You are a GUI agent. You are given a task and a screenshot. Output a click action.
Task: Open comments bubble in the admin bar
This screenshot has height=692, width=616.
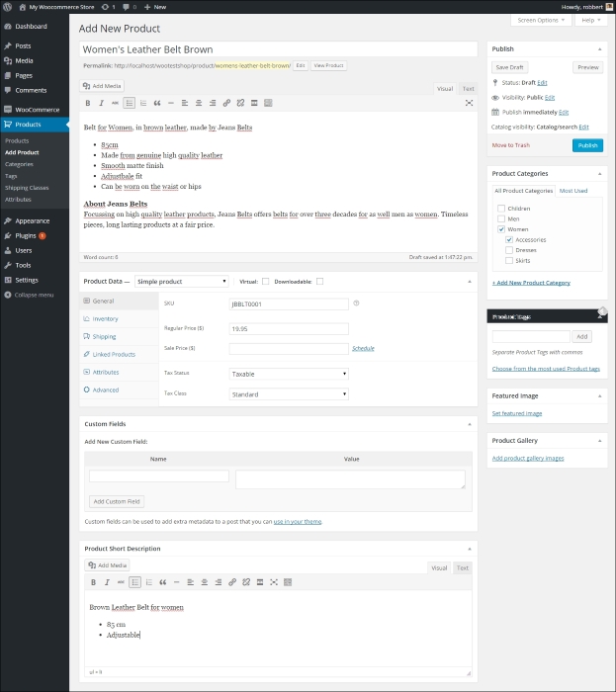(130, 7)
